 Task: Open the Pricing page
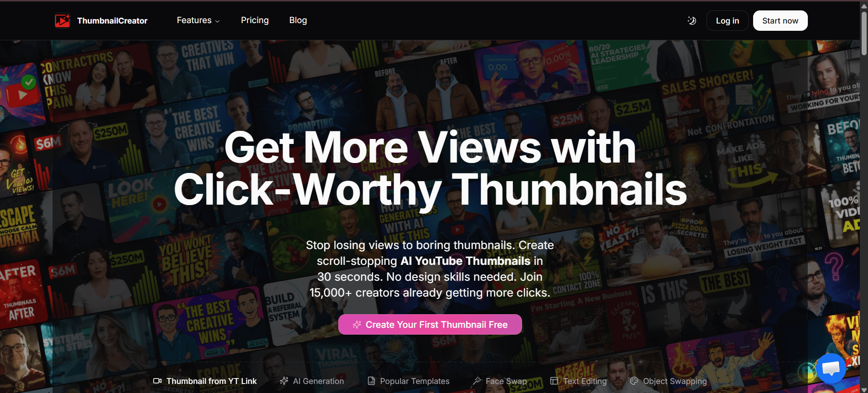(x=255, y=20)
